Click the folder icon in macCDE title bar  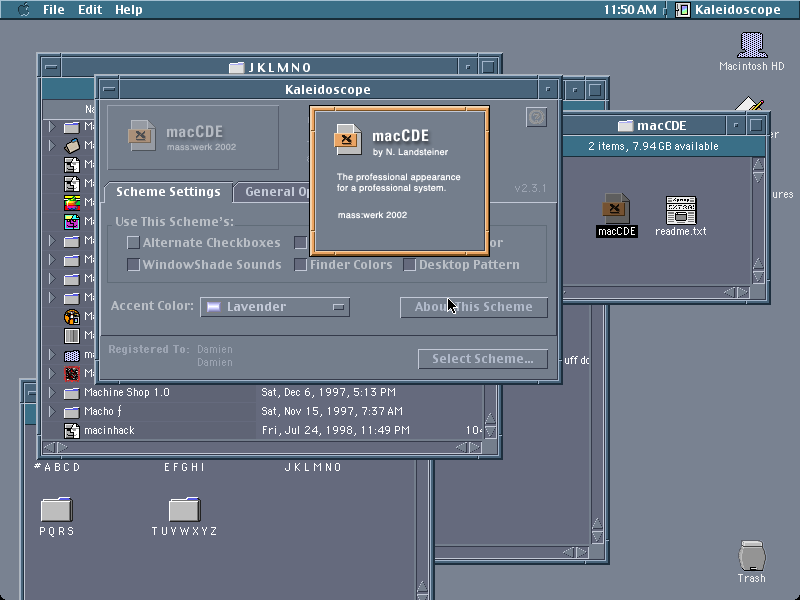[625, 126]
